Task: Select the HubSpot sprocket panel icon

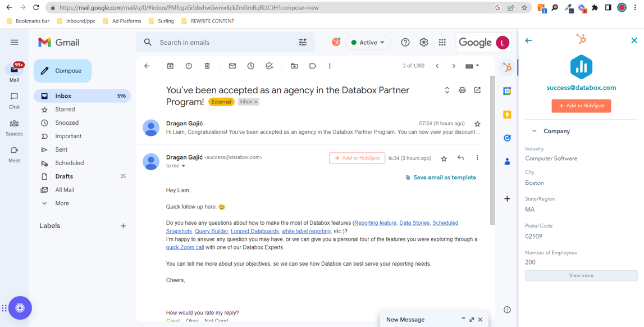Action: pyautogui.click(x=507, y=67)
